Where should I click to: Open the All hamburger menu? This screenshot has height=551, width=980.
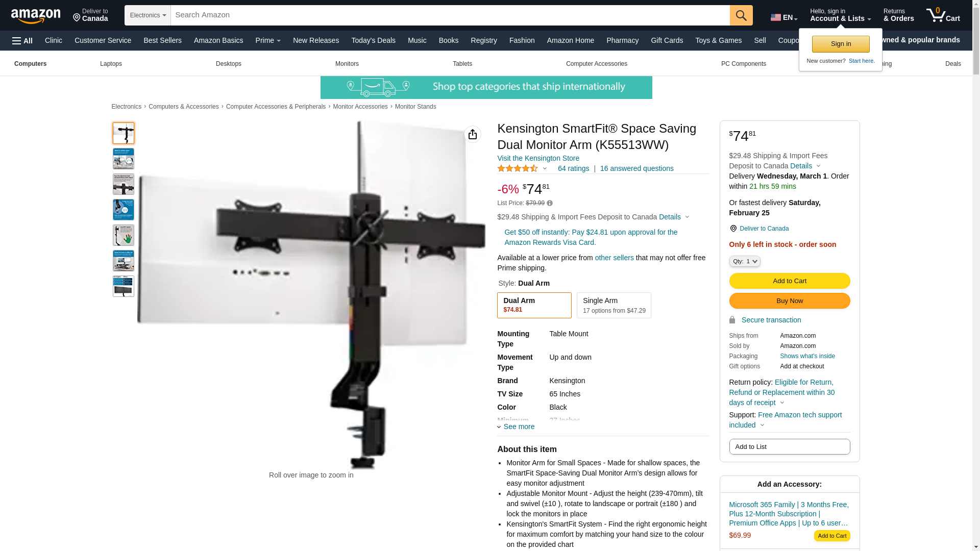point(22,41)
